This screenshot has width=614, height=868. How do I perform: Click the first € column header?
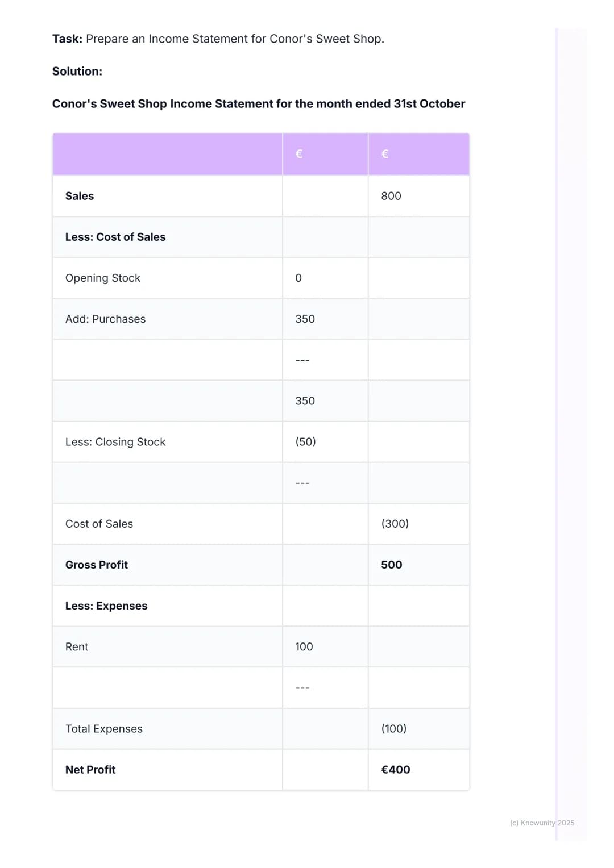point(299,154)
